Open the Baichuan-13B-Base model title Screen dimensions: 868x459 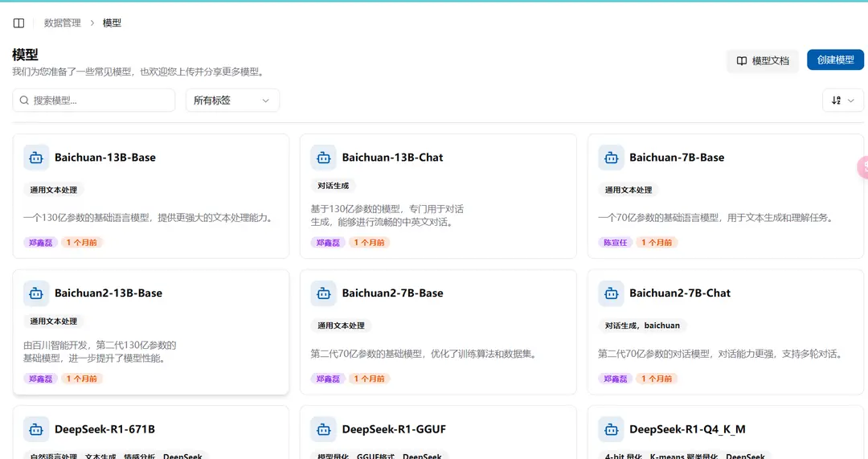[105, 158]
